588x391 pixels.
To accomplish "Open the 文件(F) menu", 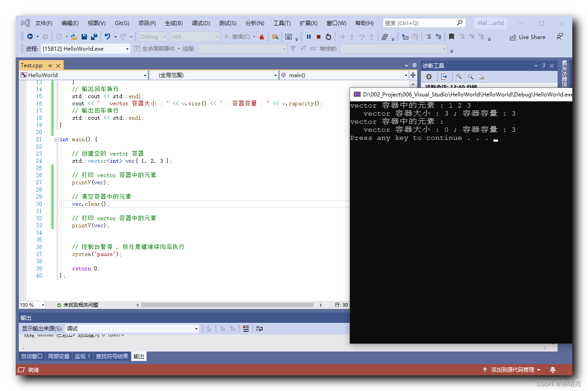I will coord(44,23).
